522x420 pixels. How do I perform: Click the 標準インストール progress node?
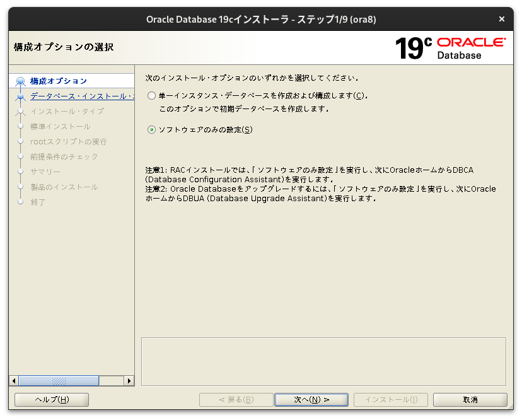pyautogui.click(x=21, y=126)
